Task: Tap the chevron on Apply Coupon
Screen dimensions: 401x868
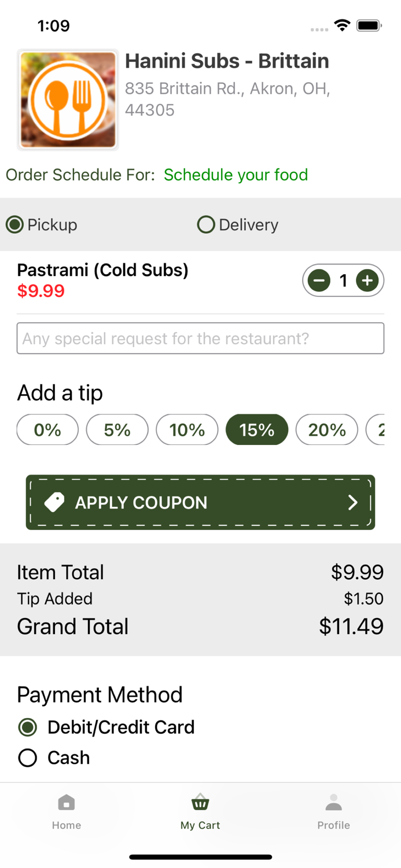Action: pyautogui.click(x=353, y=502)
